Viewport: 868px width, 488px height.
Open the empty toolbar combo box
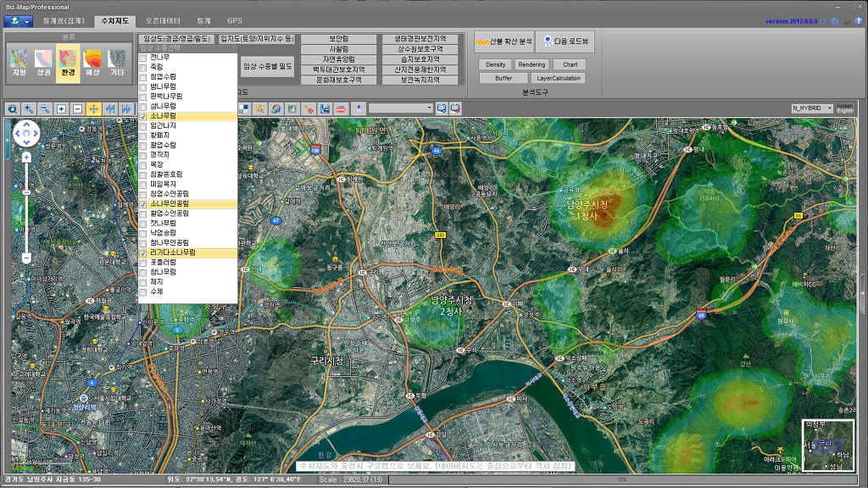[400, 108]
